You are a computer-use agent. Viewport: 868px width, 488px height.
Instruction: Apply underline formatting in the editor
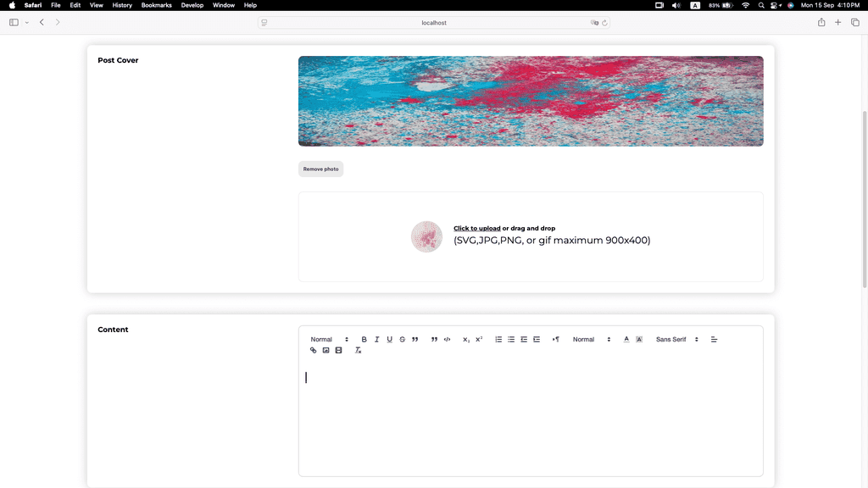pyautogui.click(x=389, y=339)
